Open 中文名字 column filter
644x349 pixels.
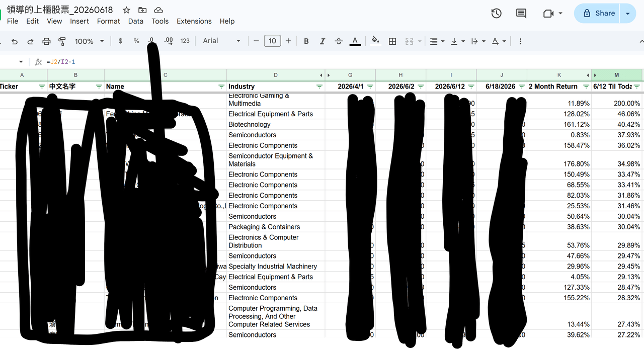99,86
